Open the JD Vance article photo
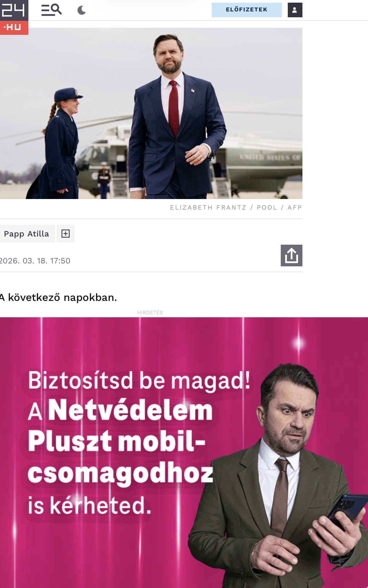368x588 pixels. point(151,114)
